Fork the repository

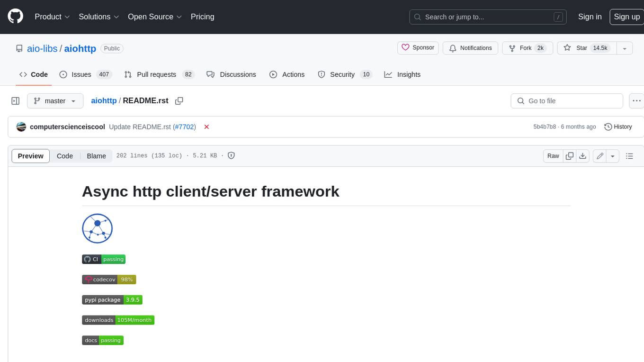528,48
